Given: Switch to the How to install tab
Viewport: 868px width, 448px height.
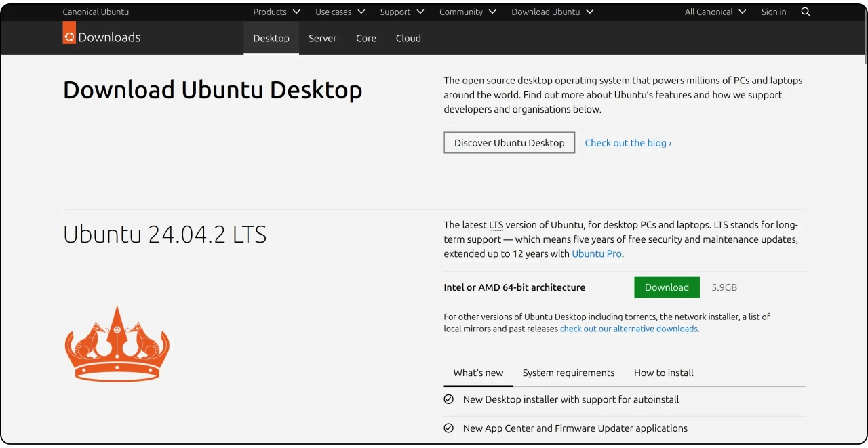Looking at the screenshot, I should pos(663,373).
